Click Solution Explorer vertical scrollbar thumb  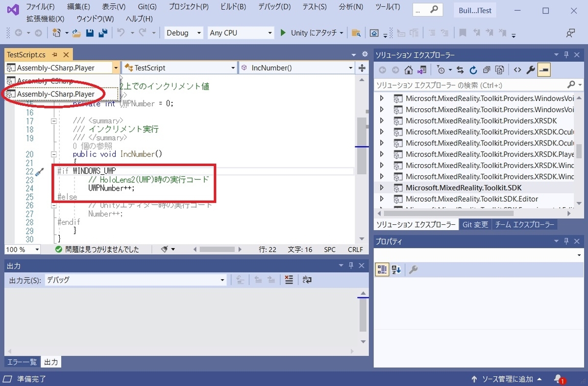click(x=579, y=151)
